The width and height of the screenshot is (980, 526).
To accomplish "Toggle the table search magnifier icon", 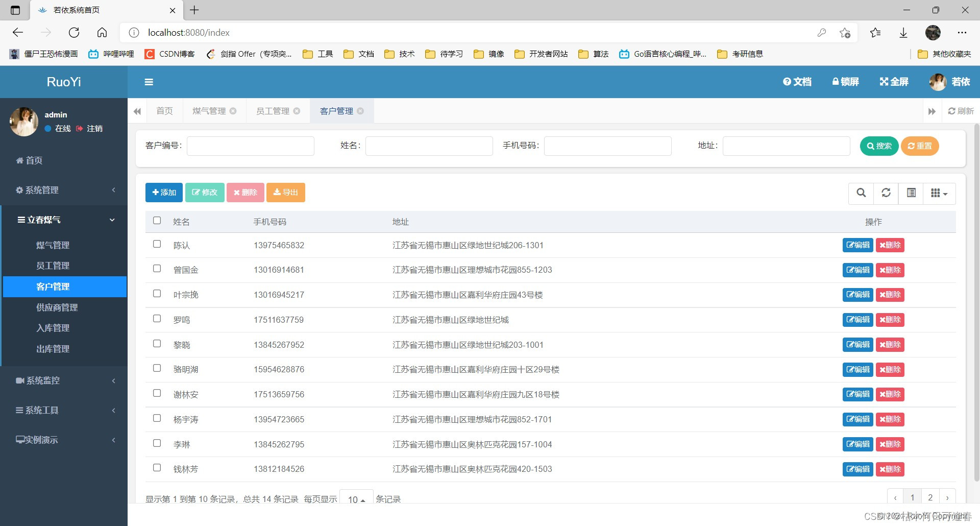I will (x=861, y=193).
